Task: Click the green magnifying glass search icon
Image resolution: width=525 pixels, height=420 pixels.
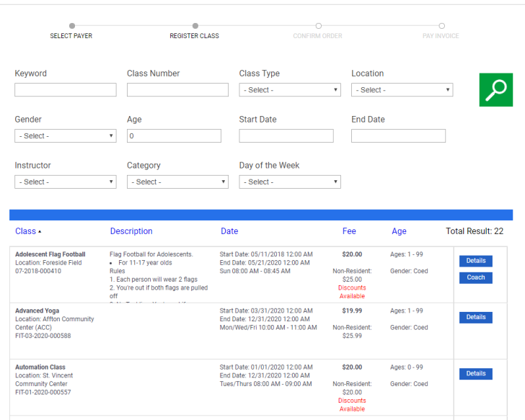Action: (x=495, y=90)
